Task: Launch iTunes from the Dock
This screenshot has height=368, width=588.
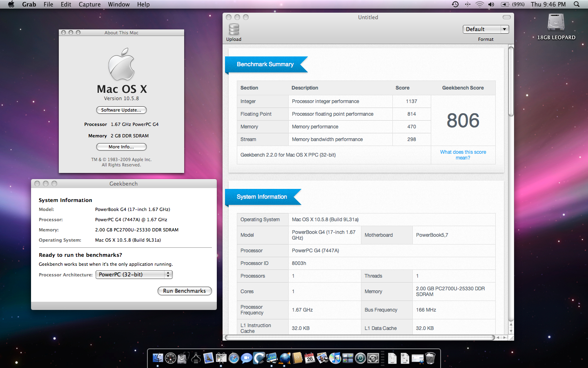Action: tap(335, 358)
